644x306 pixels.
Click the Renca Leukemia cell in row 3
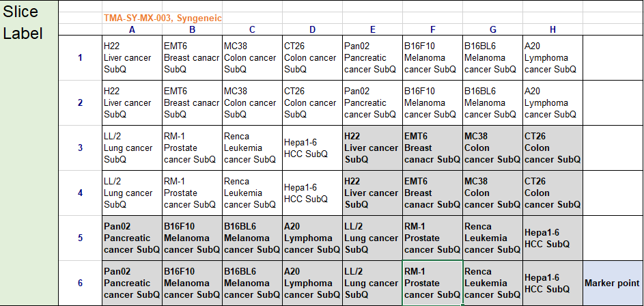tap(252, 148)
